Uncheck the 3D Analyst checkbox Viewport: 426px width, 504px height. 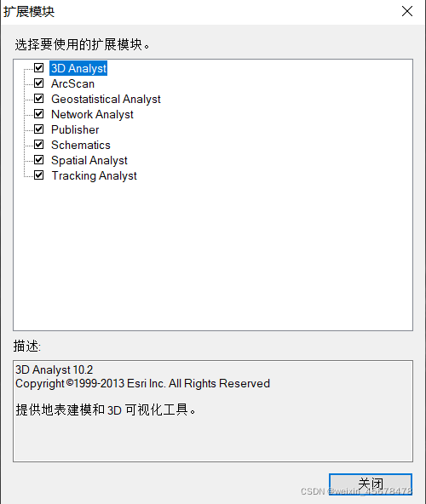click(38, 68)
